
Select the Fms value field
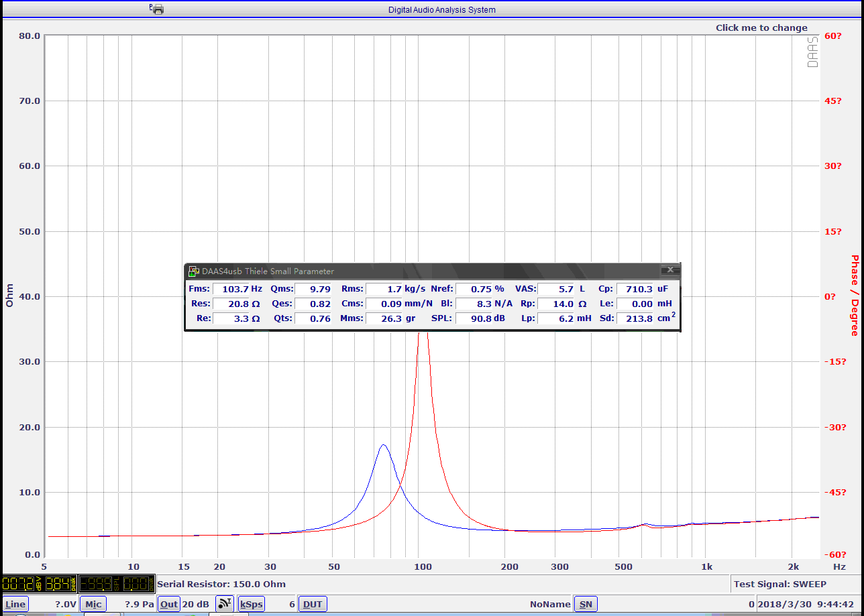230,289
